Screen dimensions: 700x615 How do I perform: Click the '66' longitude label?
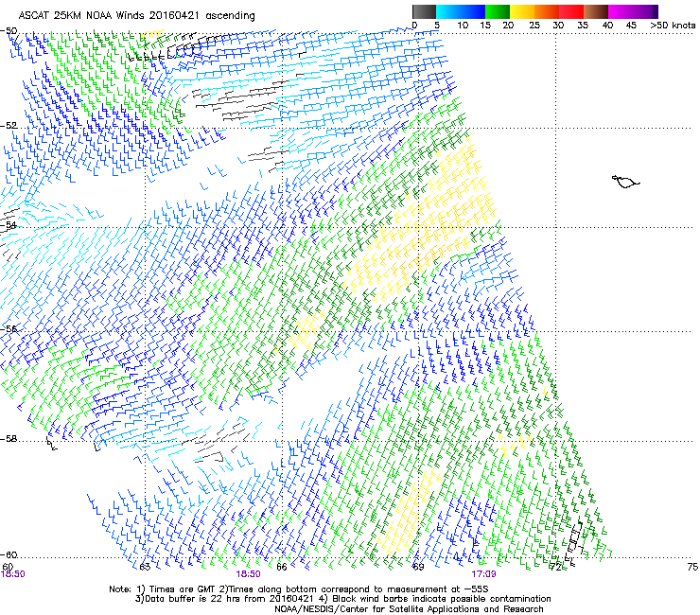(x=281, y=567)
